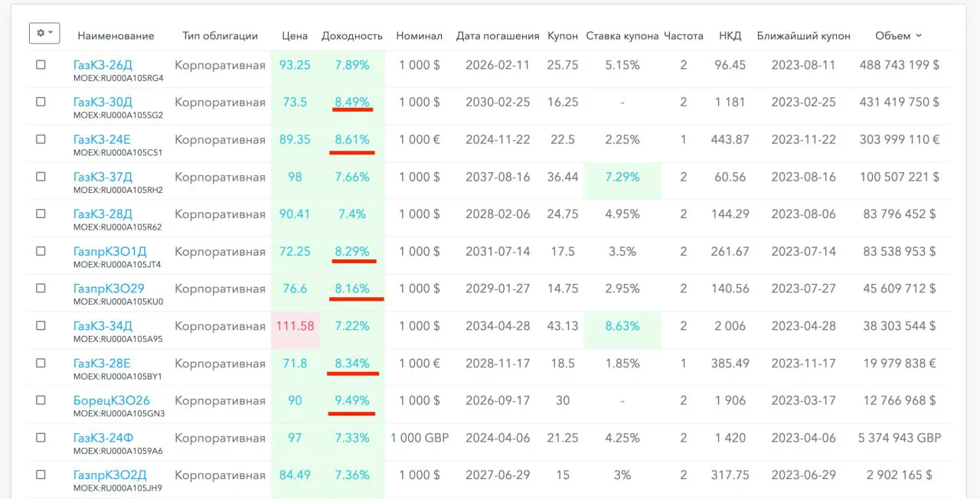
Task: Select checkbox for БорецКЗО26
Action: [41, 400]
